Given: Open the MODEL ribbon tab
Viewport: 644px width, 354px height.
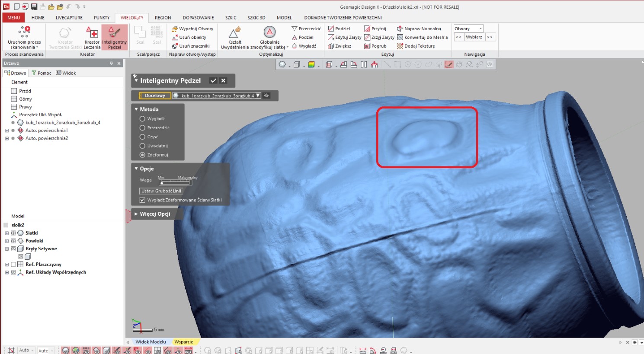Looking at the screenshot, I should pos(284,18).
